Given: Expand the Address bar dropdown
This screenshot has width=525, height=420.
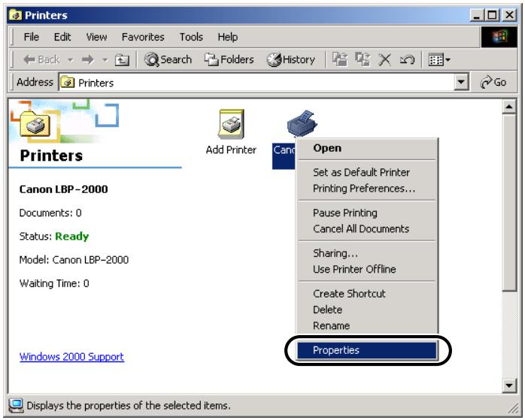Looking at the screenshot, I should click(461, 82).
